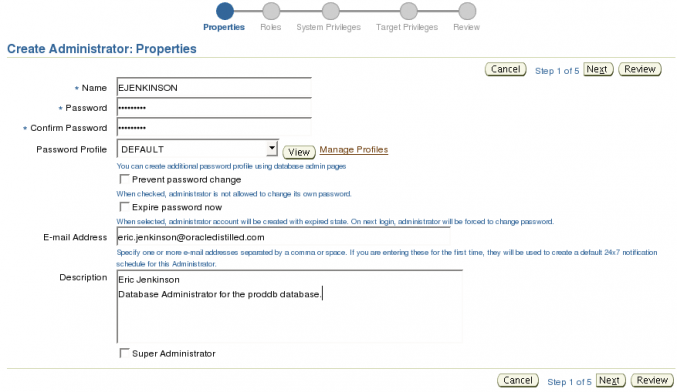Image resolution: width=677 pixels, height=392 pixels.
Task: Click the top Review button
Action: [x=640, y=69]
